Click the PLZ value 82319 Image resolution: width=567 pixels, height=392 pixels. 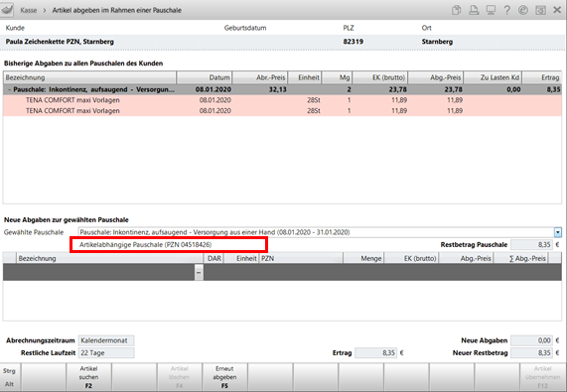click(x=353, y=42)
